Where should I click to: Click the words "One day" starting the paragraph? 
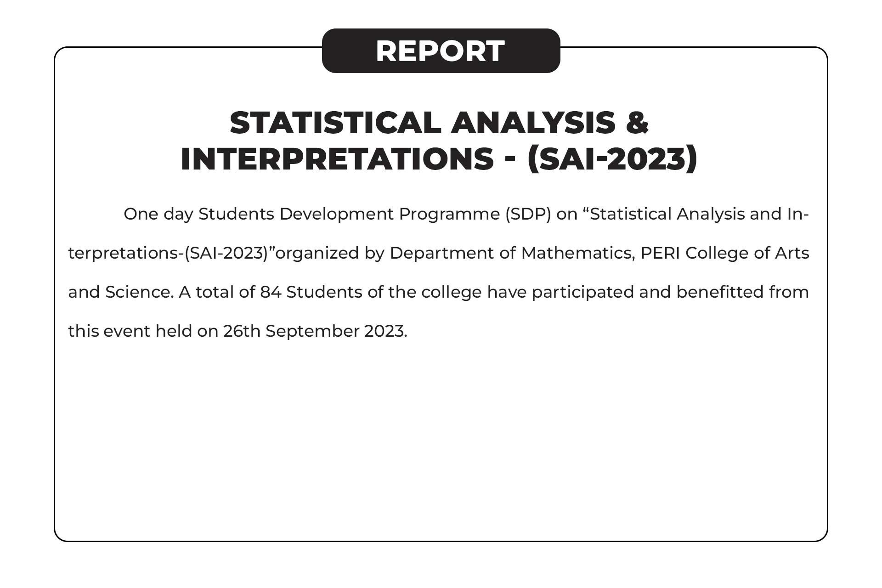point(158,214)
